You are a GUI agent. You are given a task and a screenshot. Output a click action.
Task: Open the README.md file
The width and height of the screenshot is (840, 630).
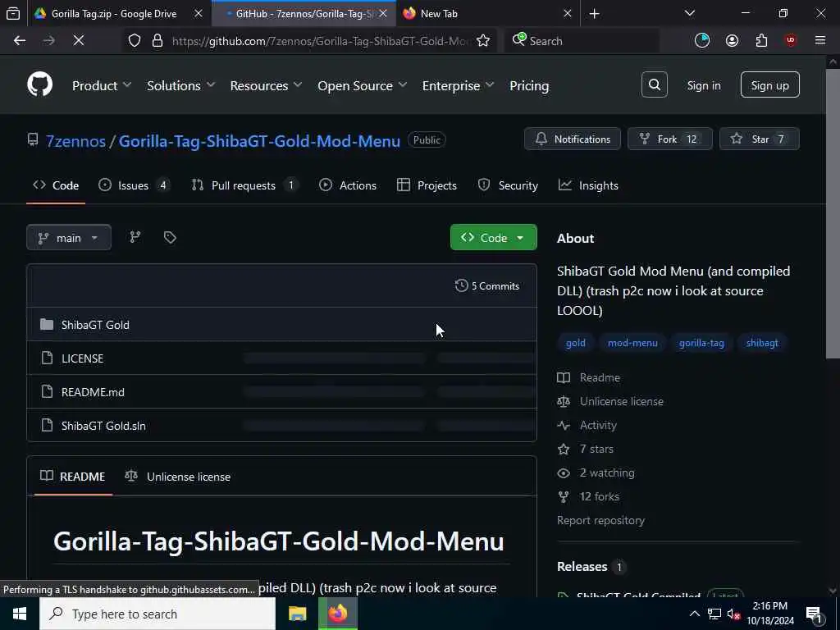(93, 392)
